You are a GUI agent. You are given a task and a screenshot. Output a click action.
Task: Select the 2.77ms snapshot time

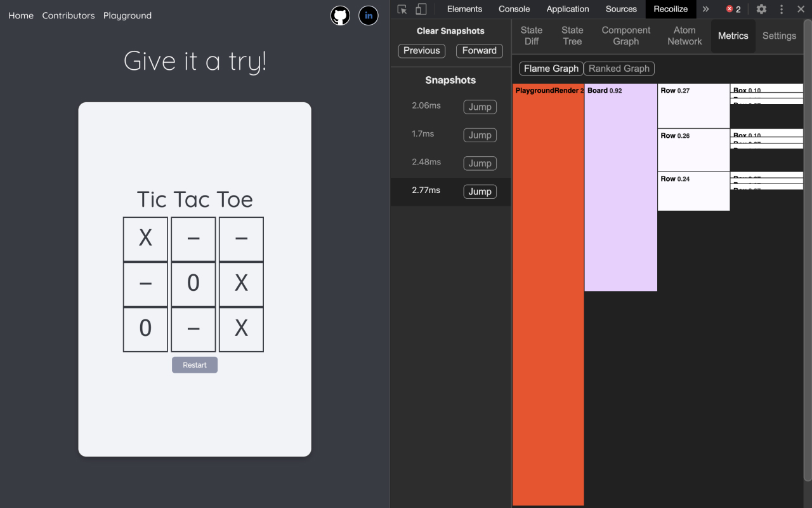pyautogui.click(x=426, y=190)
